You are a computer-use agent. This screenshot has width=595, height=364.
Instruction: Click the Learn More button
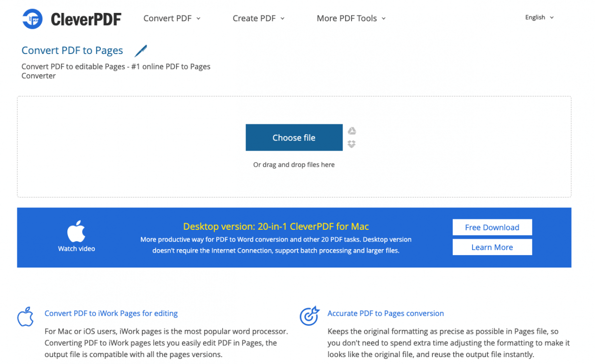pos(492,247)
